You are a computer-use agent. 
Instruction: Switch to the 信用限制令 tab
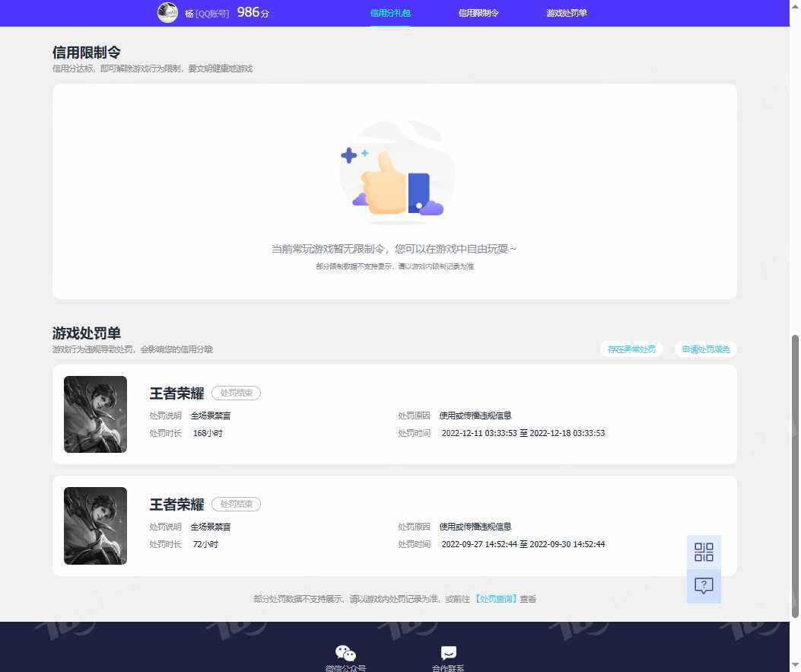tap(478, 13)
